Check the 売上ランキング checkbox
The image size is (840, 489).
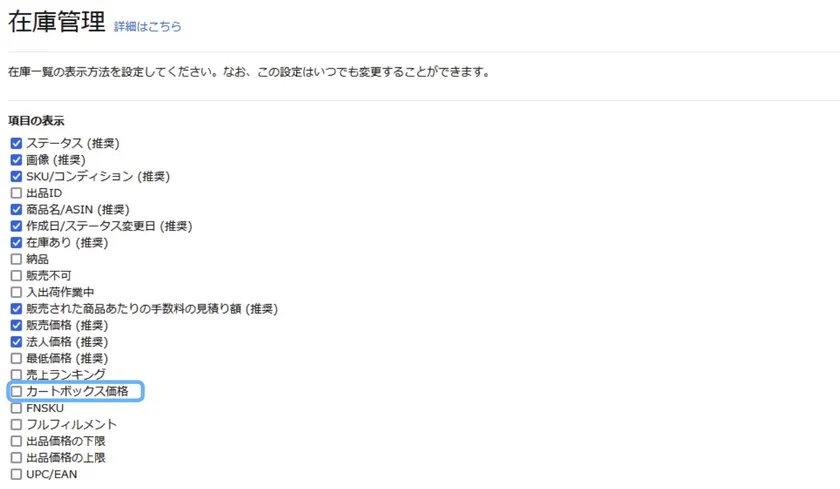coord(16,375)
